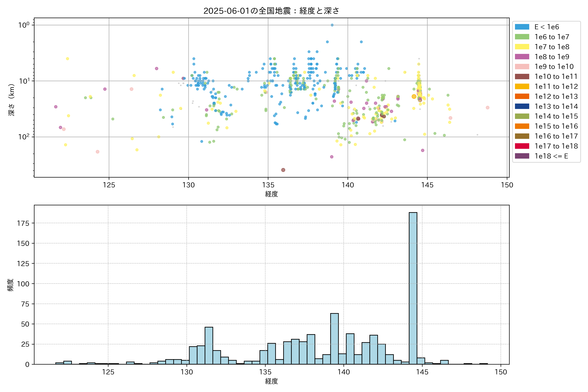Click the magenta '1e8 to 1e9' legend swatch

522,57
